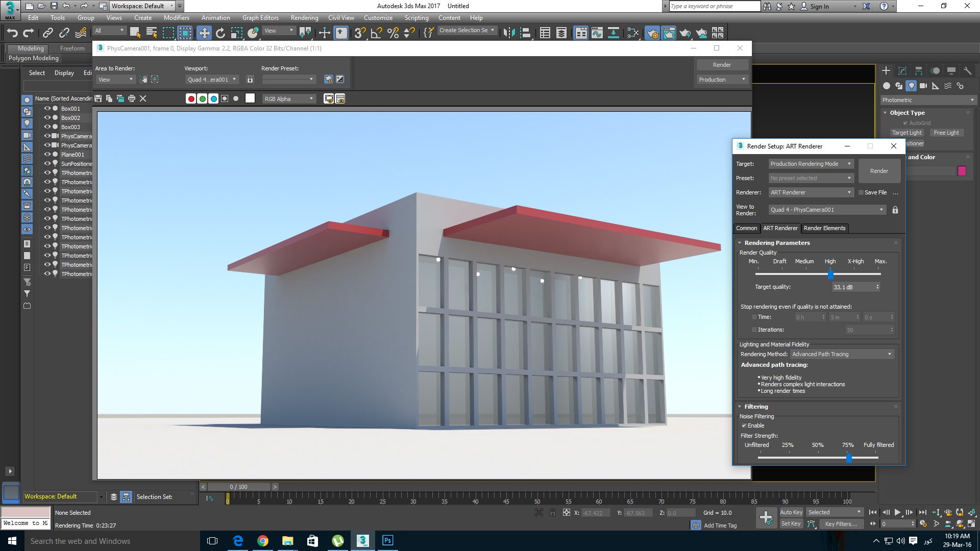This screenshot has width=980, height=551.
Task: Open the RGB Alpha channel dropdown
Action: [x=289, y=99]
